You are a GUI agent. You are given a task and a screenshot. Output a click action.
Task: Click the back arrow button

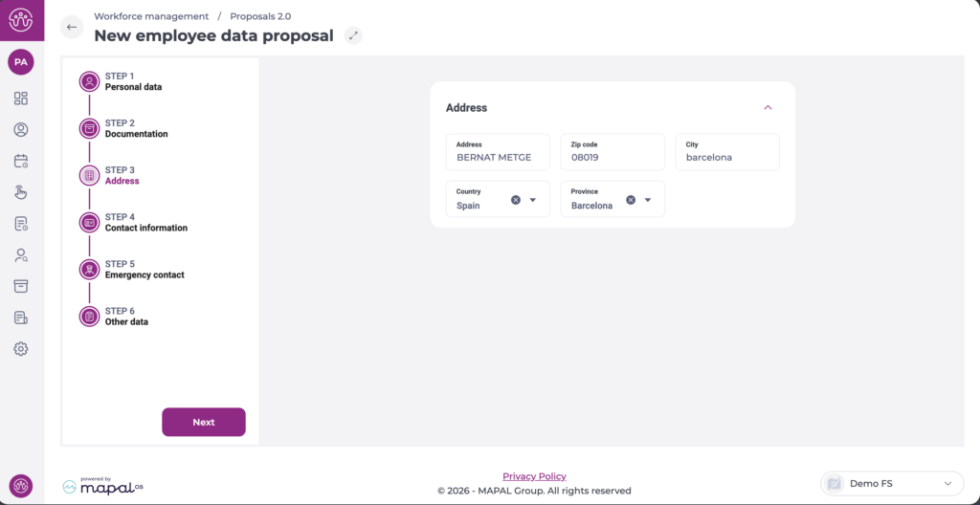(72, 27)
